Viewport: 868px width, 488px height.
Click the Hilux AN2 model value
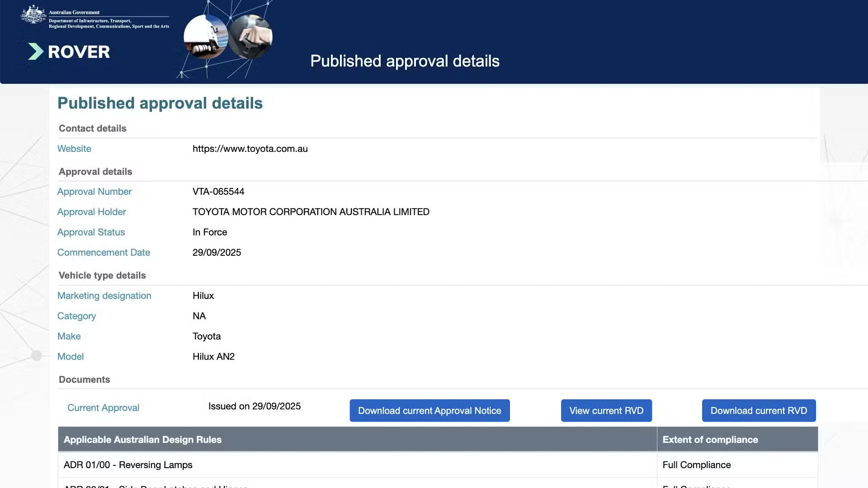[x=213, y=357]
